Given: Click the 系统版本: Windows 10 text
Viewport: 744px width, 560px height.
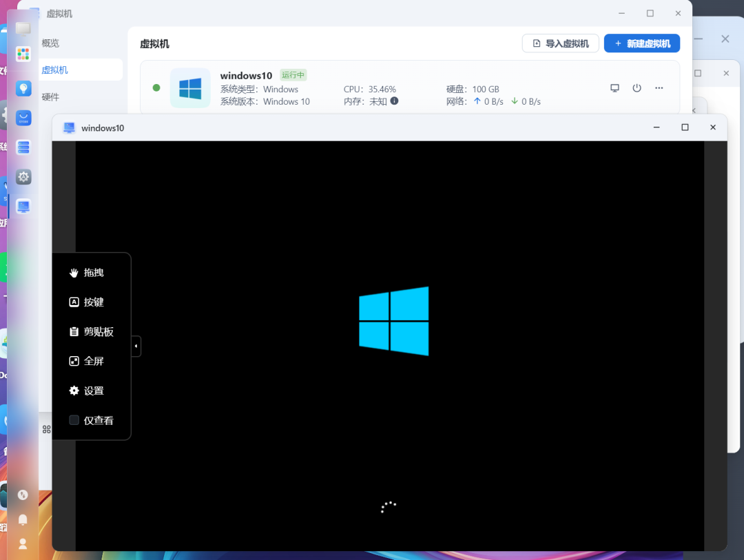Looking at the screenshot, I should point(265,101).
